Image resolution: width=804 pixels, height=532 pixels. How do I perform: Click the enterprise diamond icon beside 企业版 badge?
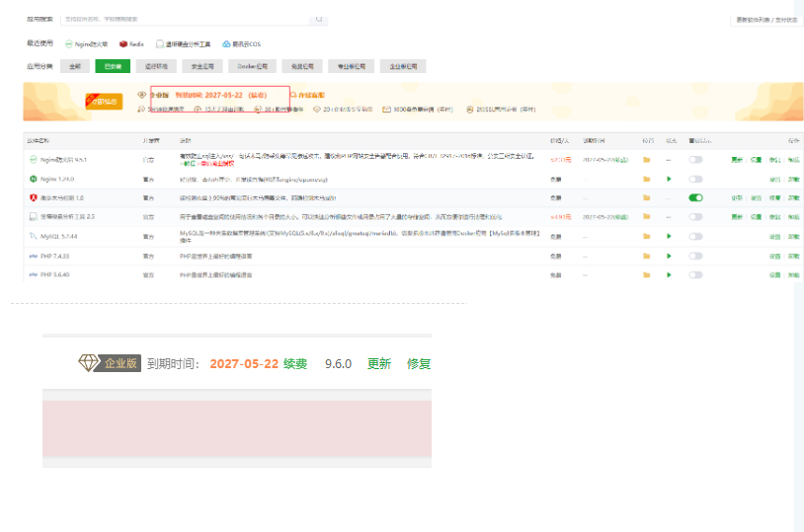(x=88, y=363)
